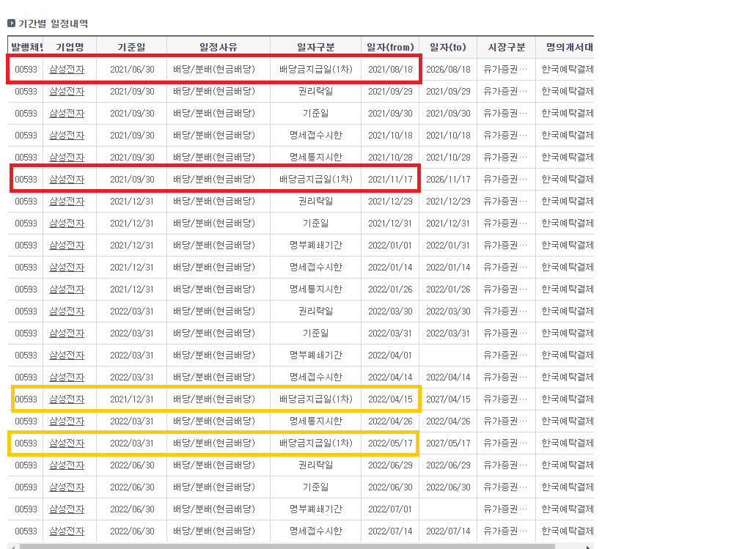
Task: Select 명세접수시한 cell in the 2022/01/14 row
Action: point(316,268)
